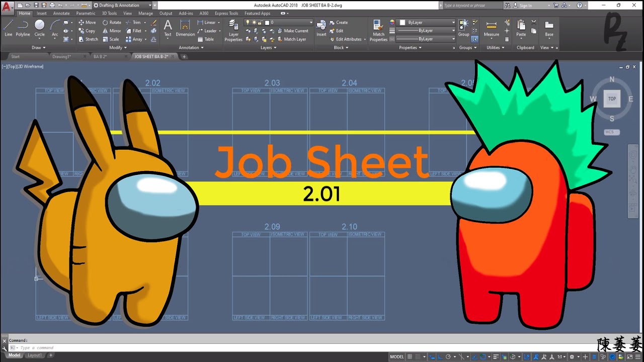The height and width of the screenshot is (362, 644).
Task: Select the Line tool
Action: pyautogui.click(x=8, y=28)
